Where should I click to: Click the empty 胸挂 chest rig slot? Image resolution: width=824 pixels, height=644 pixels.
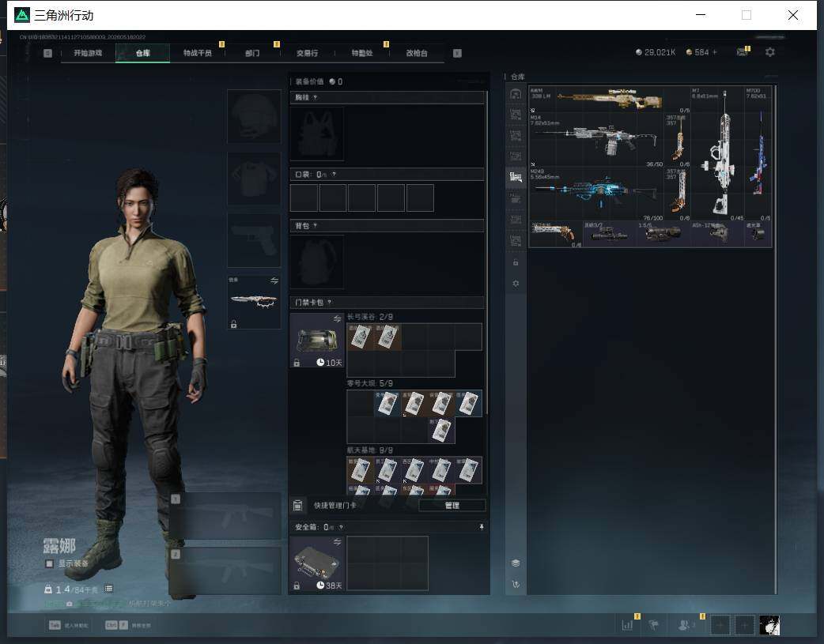317,134
